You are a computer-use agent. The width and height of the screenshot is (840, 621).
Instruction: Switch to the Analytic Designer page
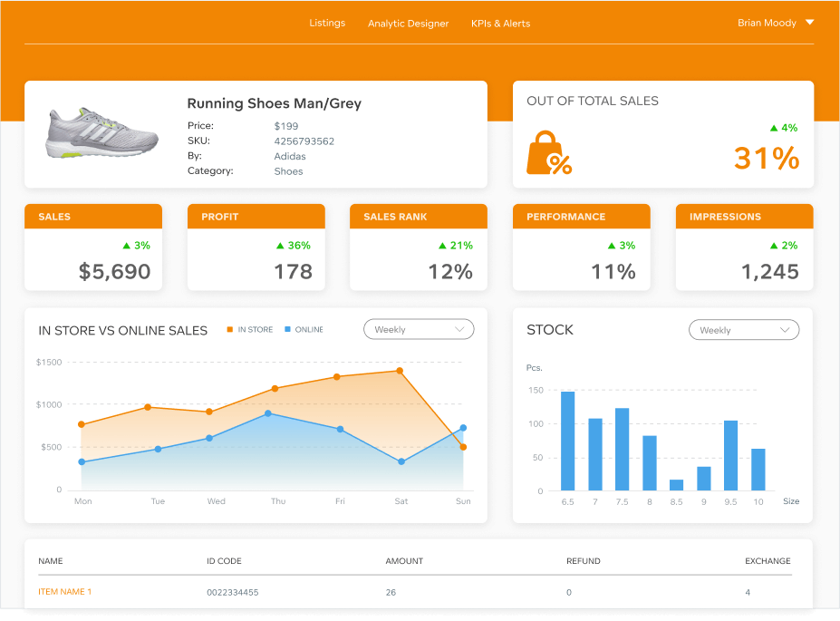[x=408, y=24]
